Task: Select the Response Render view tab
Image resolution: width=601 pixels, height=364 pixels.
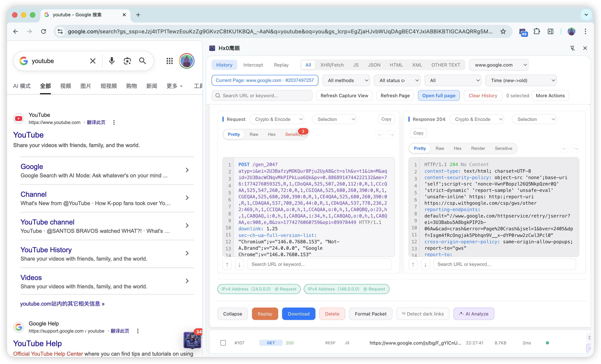Action: [x=478, y=148]
